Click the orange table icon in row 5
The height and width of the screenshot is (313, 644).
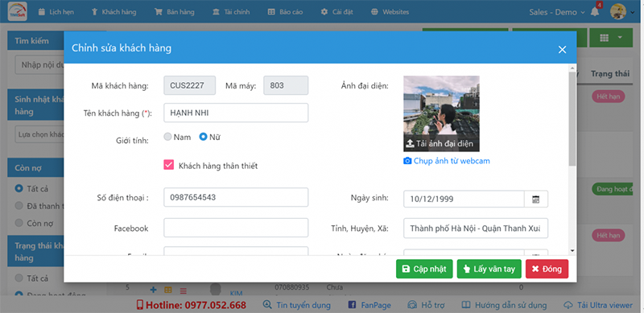pyautogui.click(x=168, y=290)
